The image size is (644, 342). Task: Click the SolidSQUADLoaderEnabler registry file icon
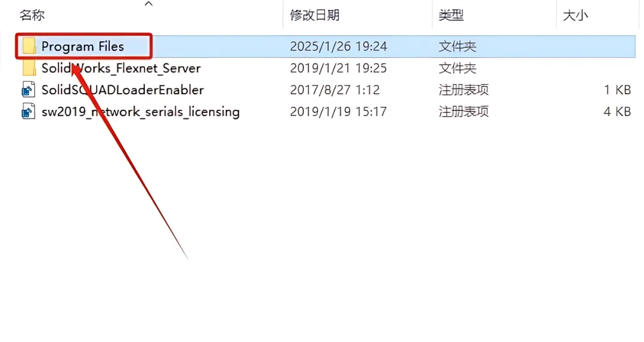(29, 90)
